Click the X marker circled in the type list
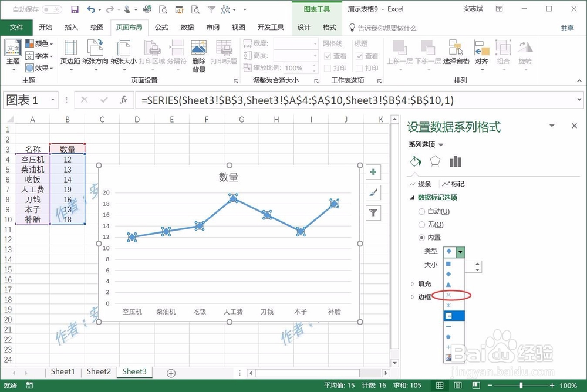Image resolution: width=587 pixels, height=392 pixels. click(449, 295)
